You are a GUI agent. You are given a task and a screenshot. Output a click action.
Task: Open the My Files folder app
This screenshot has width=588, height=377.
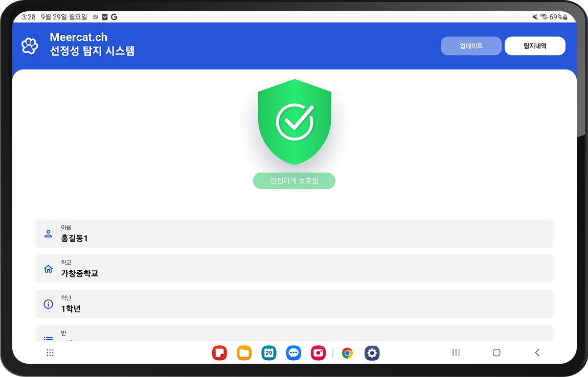click(244, 353)
